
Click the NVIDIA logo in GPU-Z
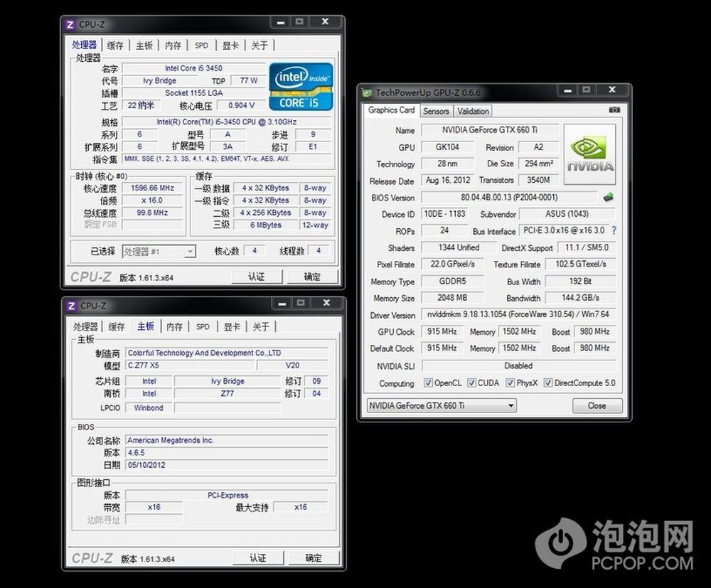coord(589,155)
